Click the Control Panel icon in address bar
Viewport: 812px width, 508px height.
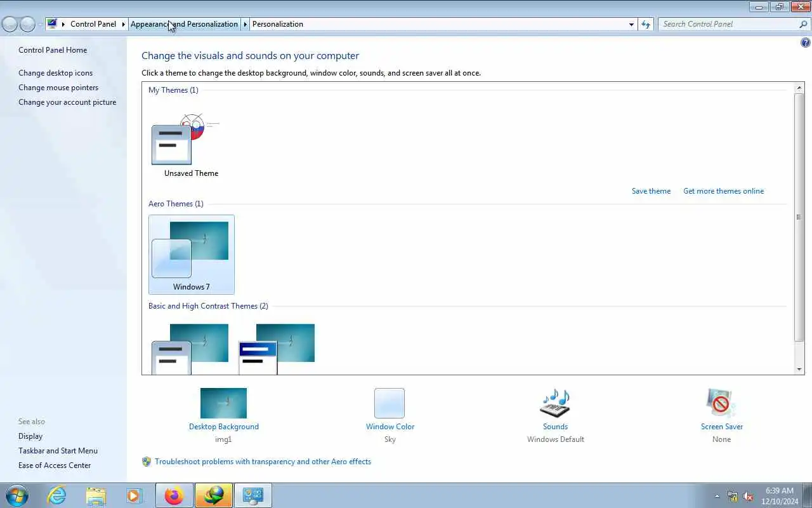coord(52,24)
